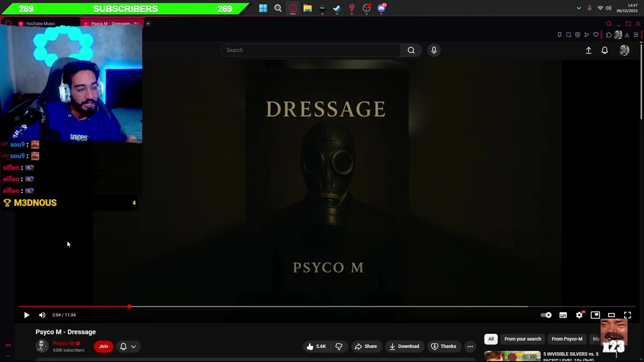Viewport: 644px width, 362px height.
Task: Expand the system tray hidden icons chevron
Action: click(x=579, y=8)
